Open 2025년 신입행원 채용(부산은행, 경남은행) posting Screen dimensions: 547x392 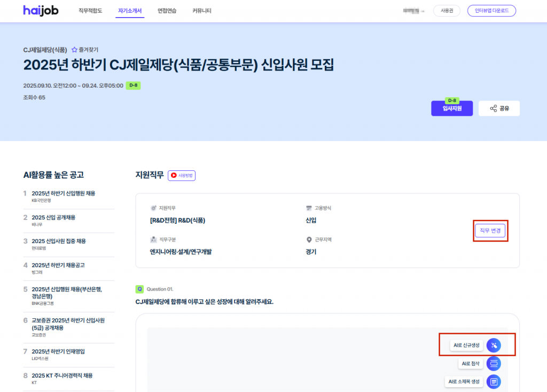click(67, 293)
